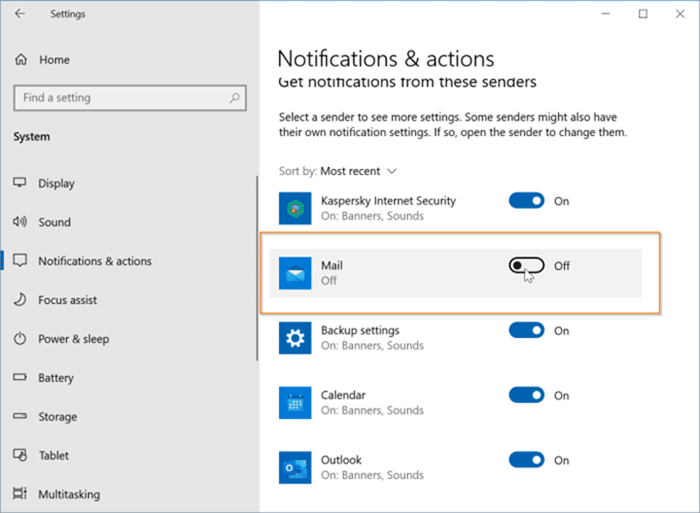Image resolution: width=700 pixels, height=513 pixels.
Task: Close the Settings window
Action: point(680,14)
